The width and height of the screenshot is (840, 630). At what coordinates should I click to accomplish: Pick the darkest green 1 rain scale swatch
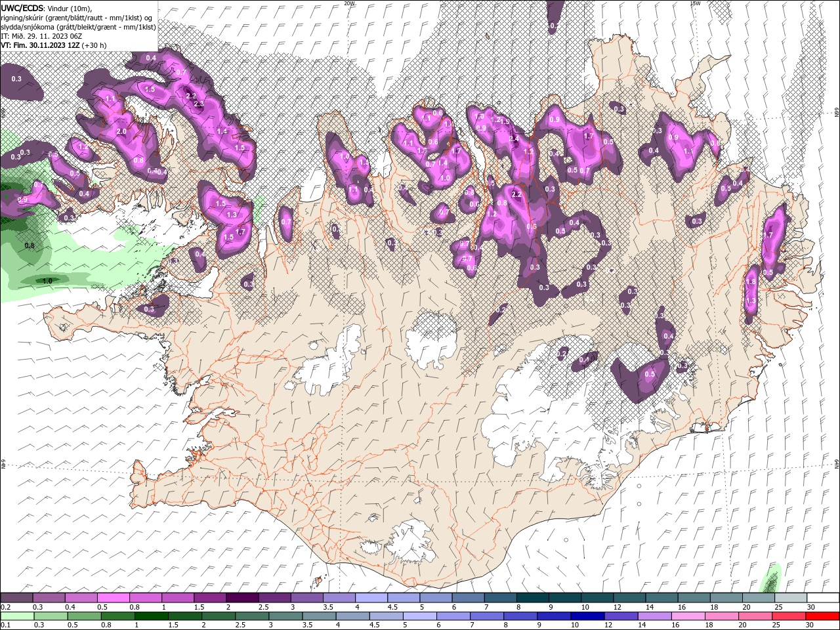pos(152,616)
